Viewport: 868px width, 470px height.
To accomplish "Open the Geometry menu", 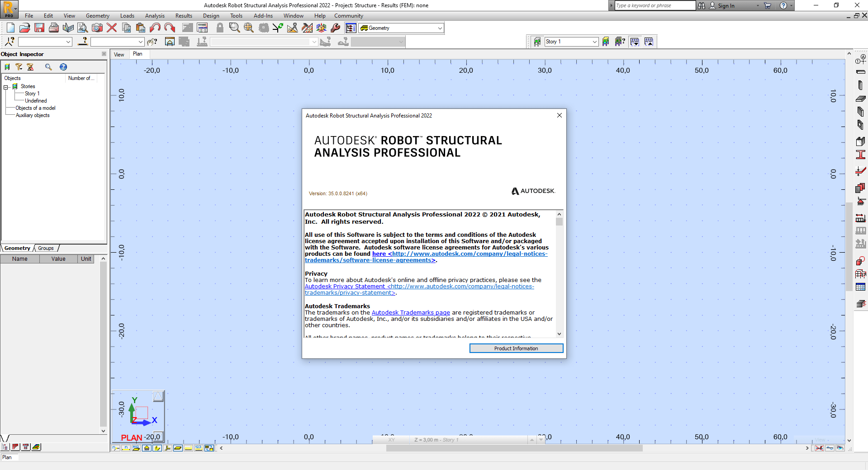I will coord(97,16).
